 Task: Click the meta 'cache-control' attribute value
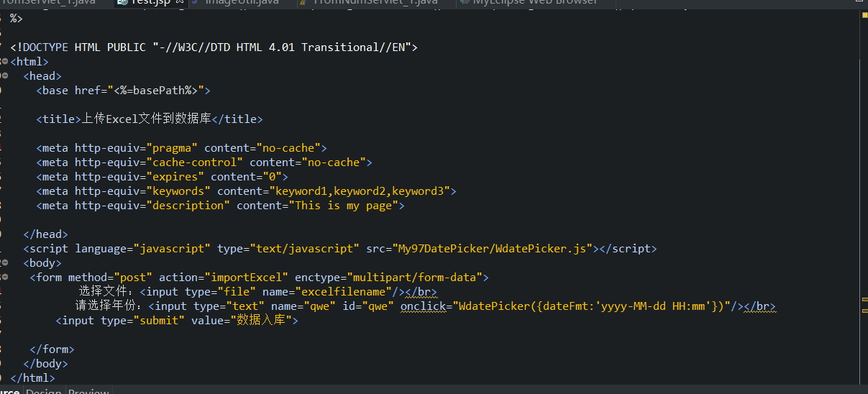[194, 162]
